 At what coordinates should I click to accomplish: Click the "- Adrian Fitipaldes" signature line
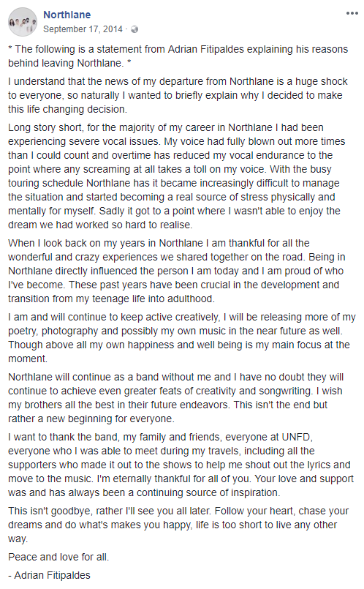(x=49, y=576)
